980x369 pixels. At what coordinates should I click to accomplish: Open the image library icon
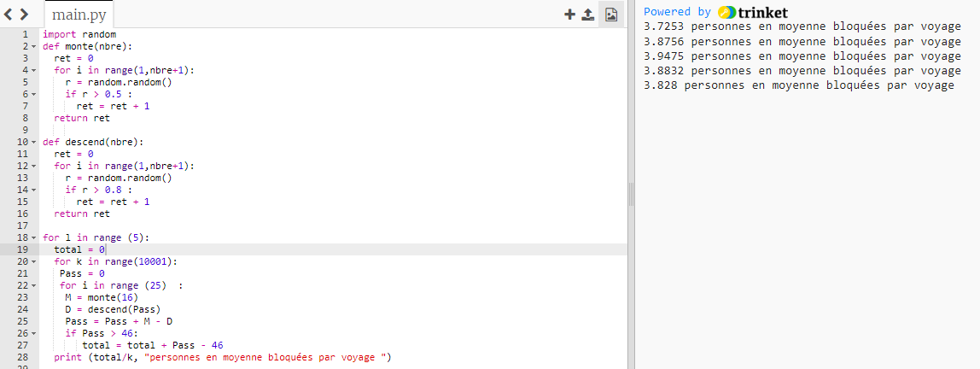click(610, 15)
